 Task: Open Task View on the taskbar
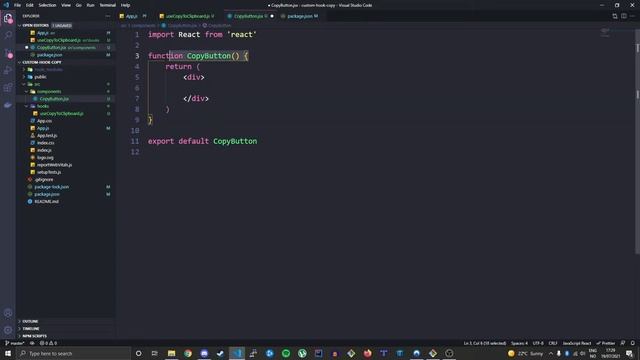(x=155, y=353)
